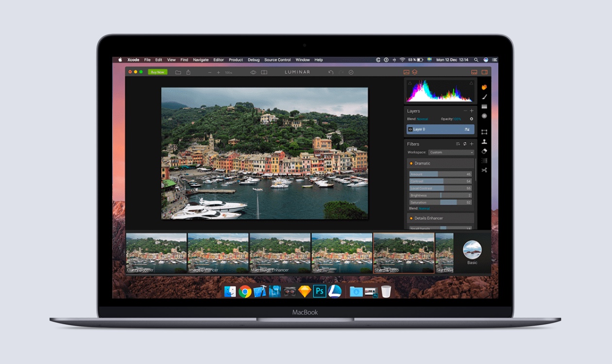Open the Navigate menu
The height and width of the screenshot is (364, 612).
[x=201, y=60]
